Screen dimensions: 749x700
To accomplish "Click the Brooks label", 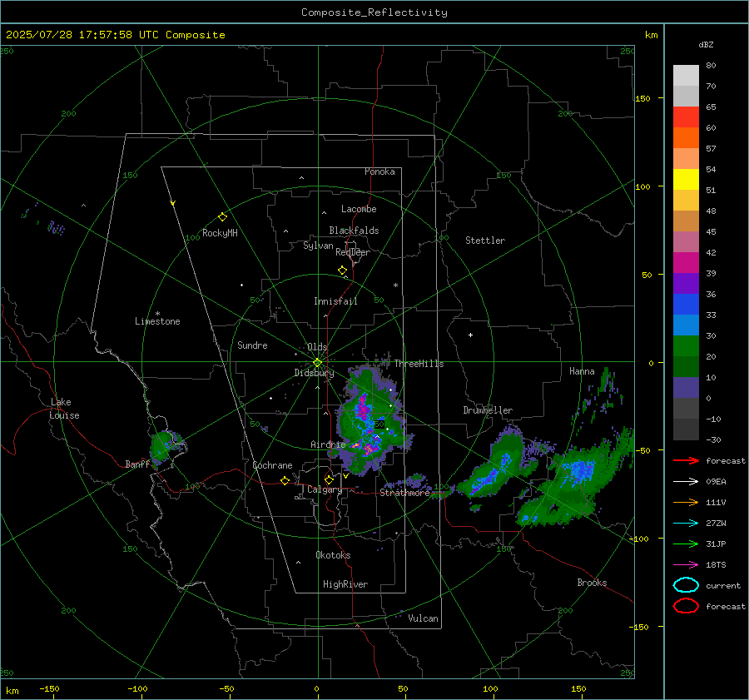I will 592,583.
